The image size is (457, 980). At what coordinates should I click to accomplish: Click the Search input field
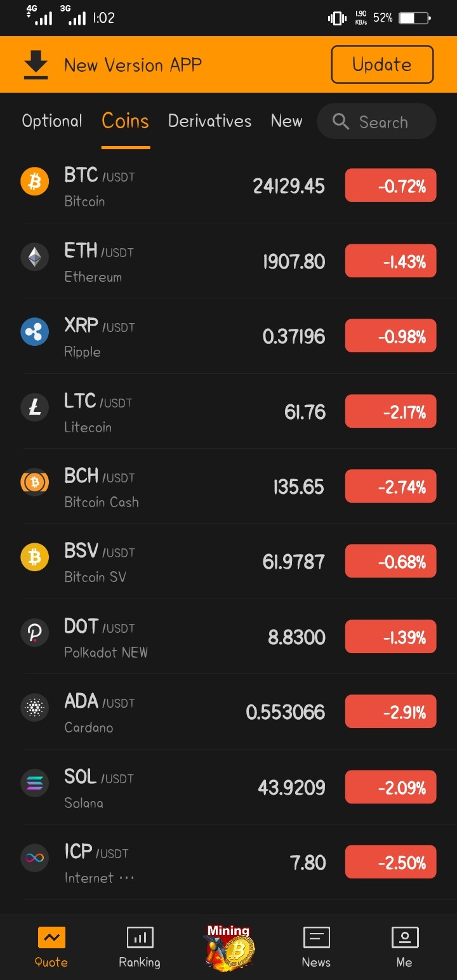coord(376,121)
